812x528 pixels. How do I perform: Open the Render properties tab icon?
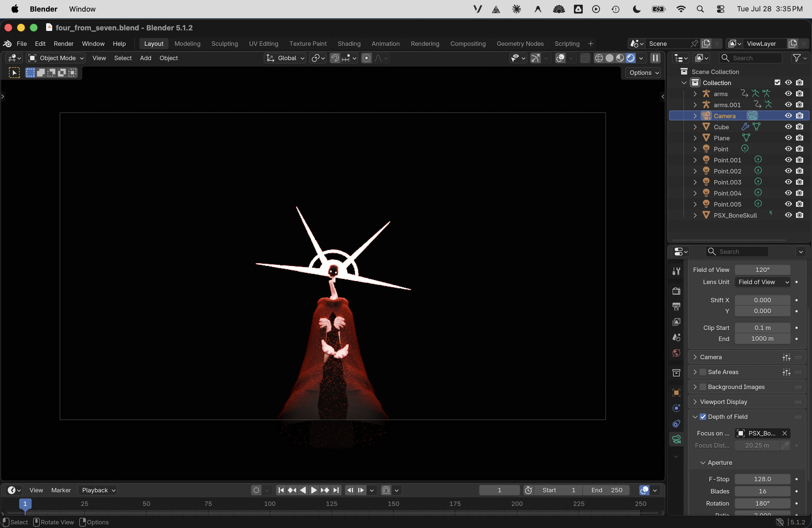(x=676, y=291)
